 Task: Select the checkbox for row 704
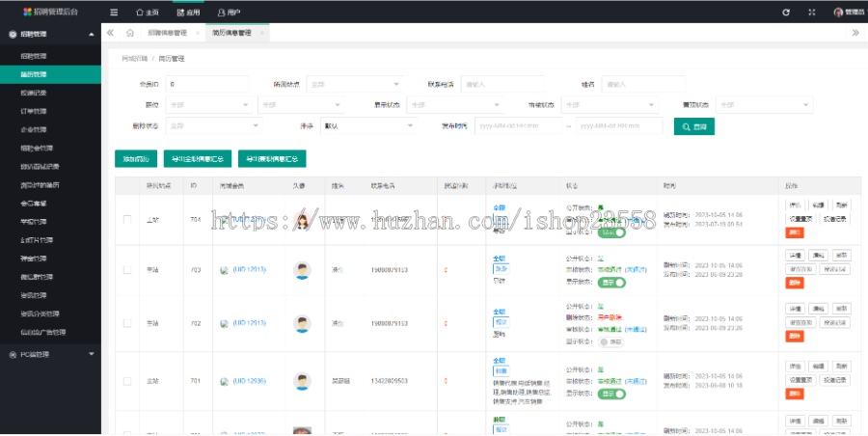click(x=127, y=220)
